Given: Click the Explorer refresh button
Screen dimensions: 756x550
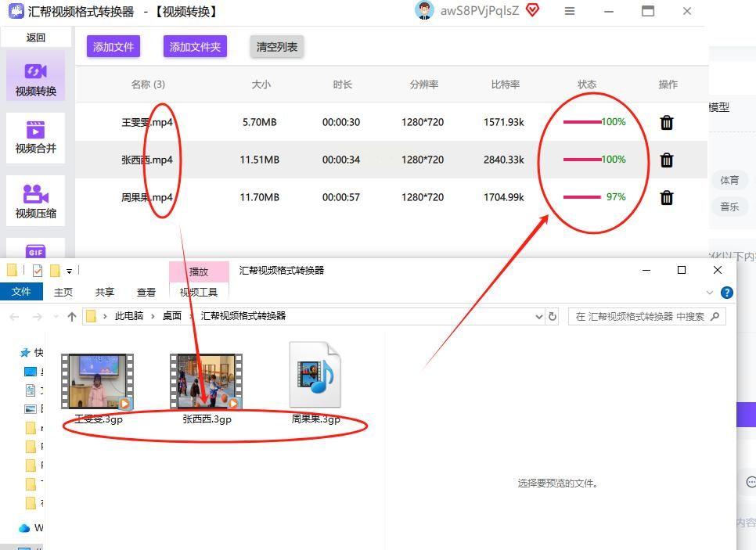Looking at the screenshot, I should 553,317.
